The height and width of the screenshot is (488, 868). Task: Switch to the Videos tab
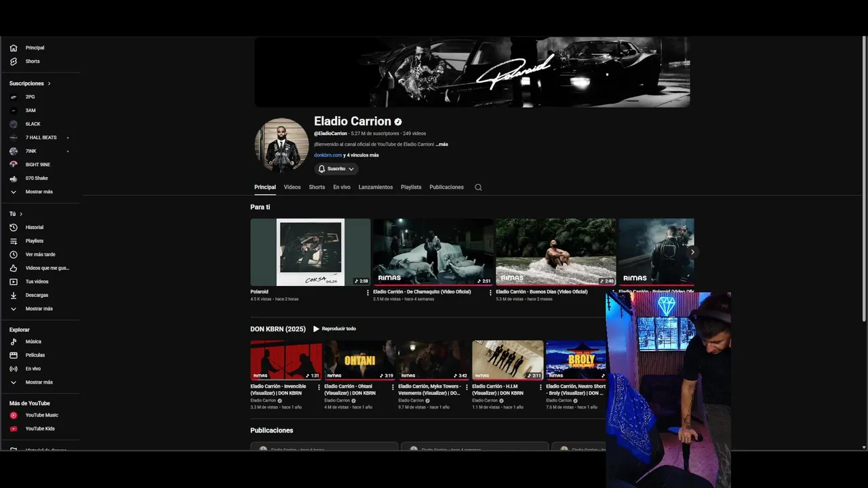[292, 187]
